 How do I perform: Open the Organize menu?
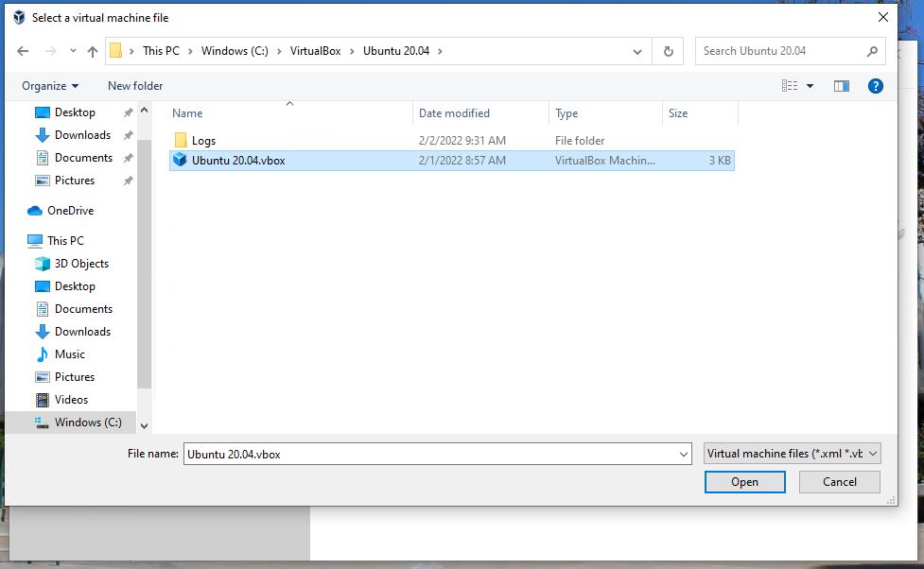pyautogui.click(x=50, y=86)
